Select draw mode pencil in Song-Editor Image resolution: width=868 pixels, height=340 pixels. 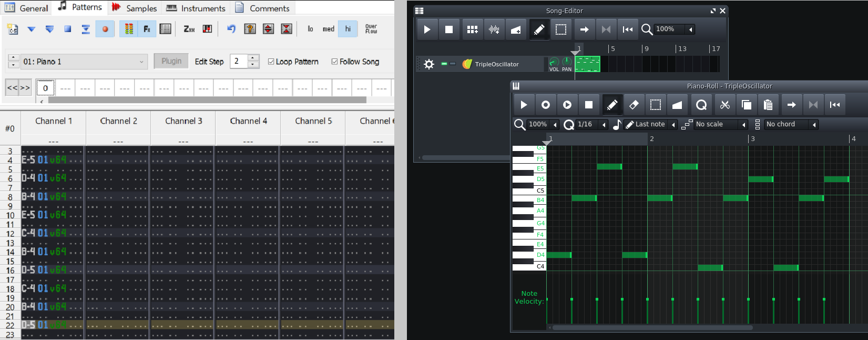[539, 29]
